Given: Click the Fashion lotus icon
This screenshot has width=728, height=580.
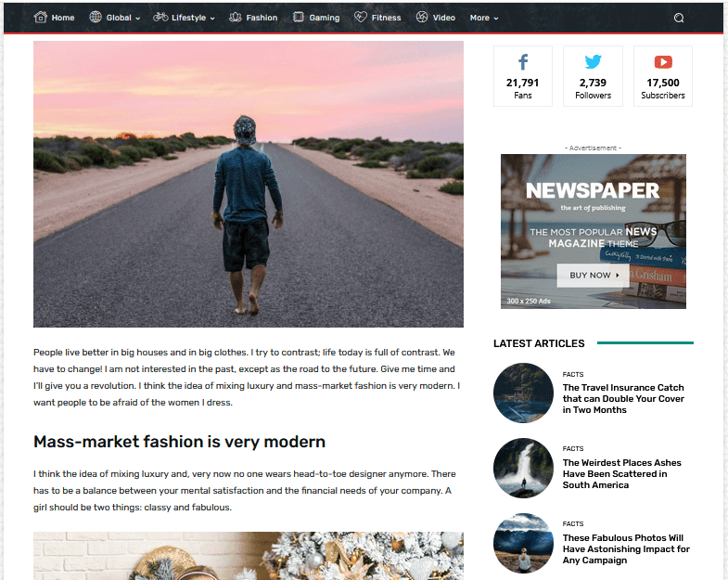Looking at the screenshot, I should 236,18.
